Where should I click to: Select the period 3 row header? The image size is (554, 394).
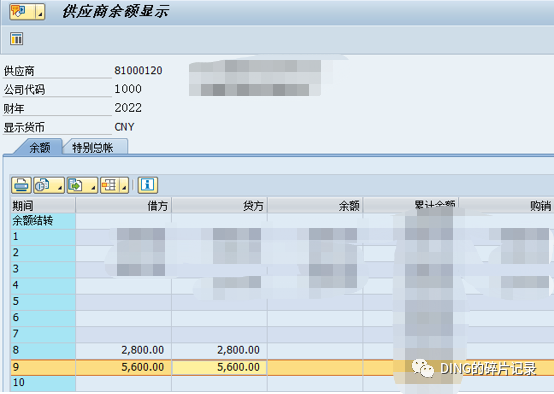43,269
